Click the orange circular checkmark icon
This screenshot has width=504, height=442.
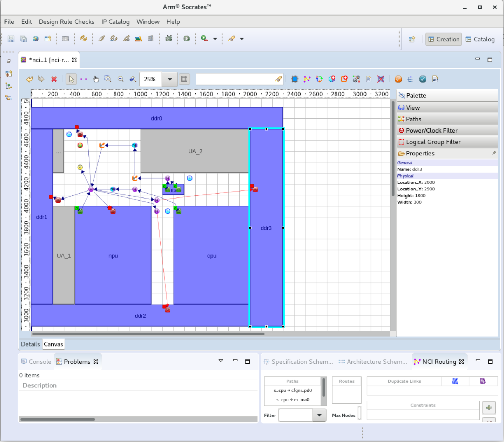click(398, 79)
